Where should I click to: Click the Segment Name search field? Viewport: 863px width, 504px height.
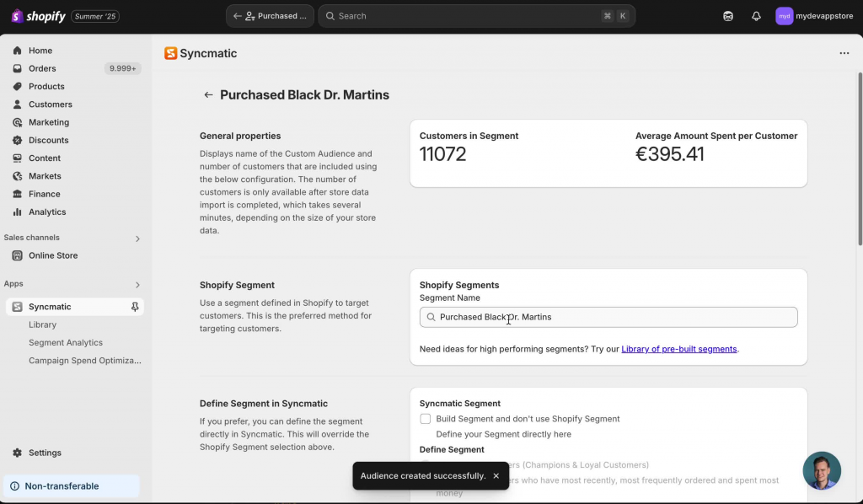click(x=608, y=317)
